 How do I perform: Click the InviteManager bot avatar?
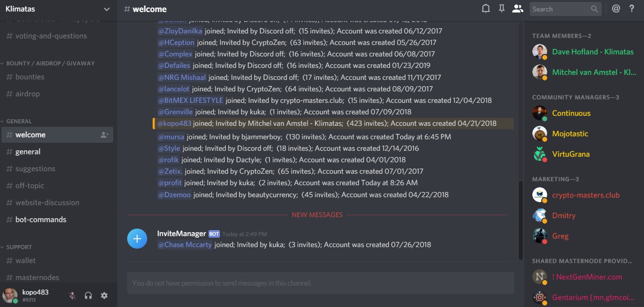tap(137, 239)
